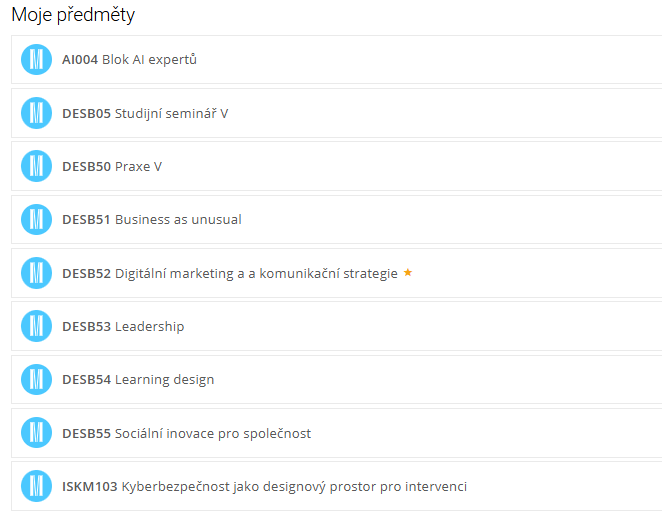Click the icon beside AI004 Blok AI expertů
The image size is (662, 523).
[x=36, y=60]
